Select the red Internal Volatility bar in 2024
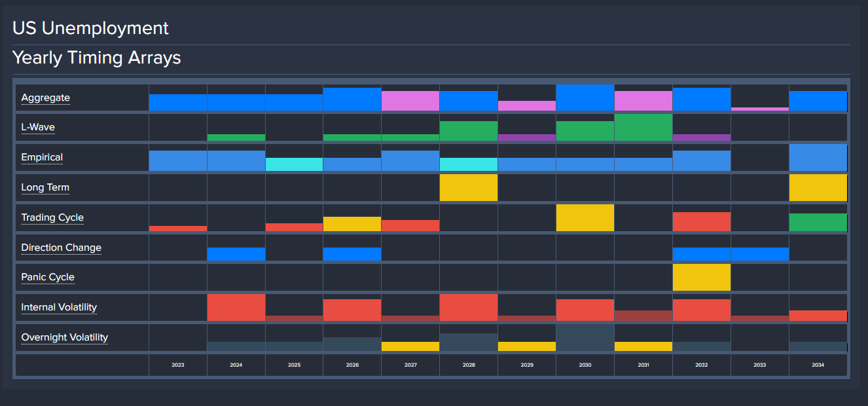 point(236,308)
